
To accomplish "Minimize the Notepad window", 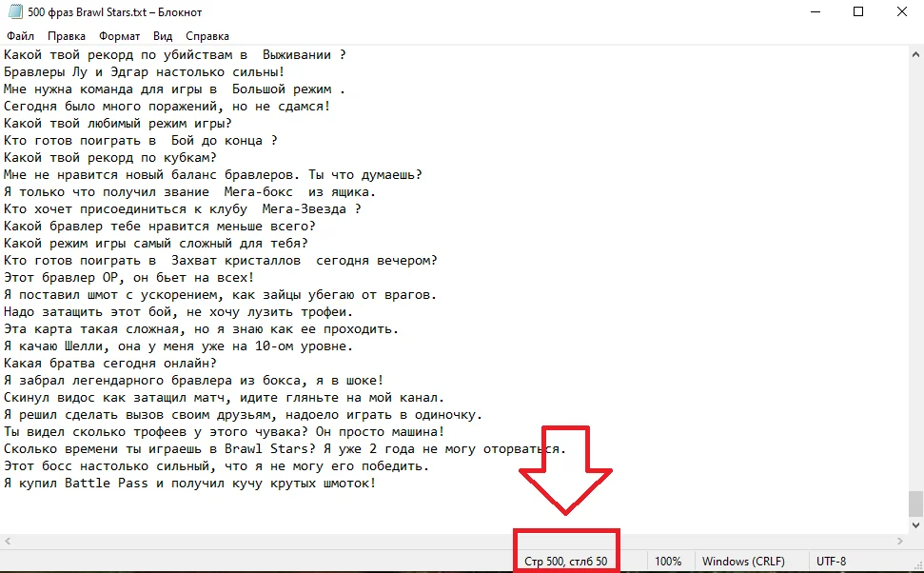I will pos(816,11).
